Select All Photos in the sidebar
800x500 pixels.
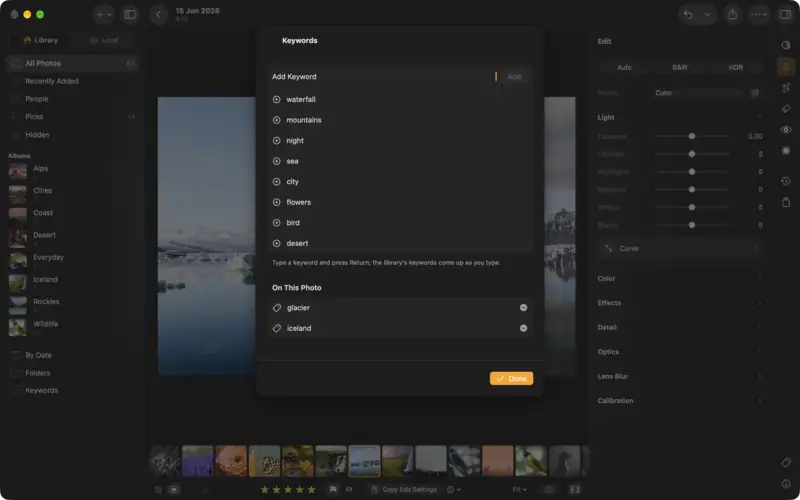click(73, 63)
